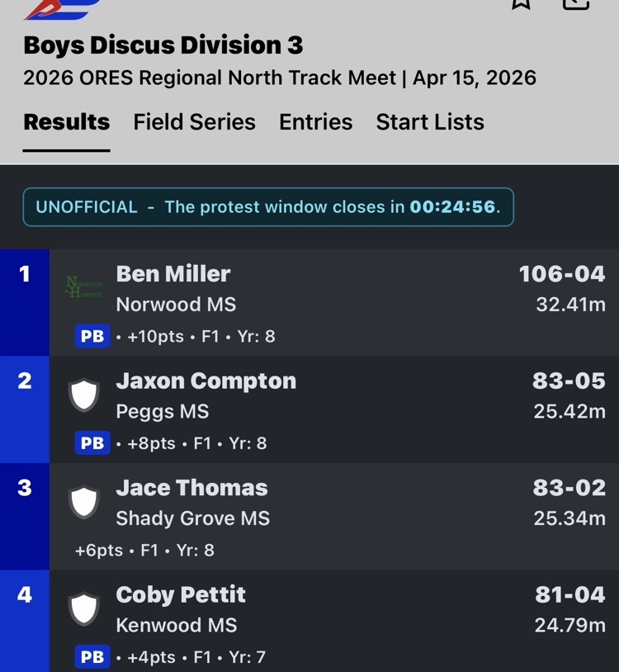Select the Start Lists tab
Screen dimensions: 619x672
coord(430,122)
